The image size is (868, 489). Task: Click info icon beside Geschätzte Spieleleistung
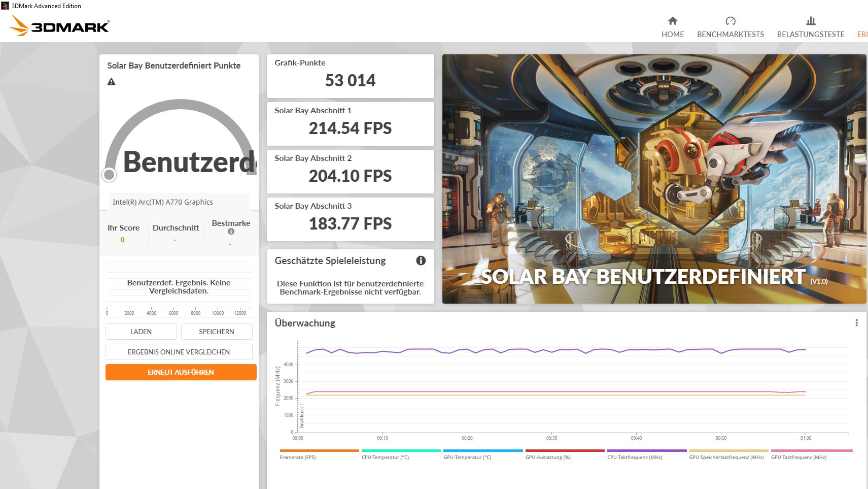pos(421,260)
